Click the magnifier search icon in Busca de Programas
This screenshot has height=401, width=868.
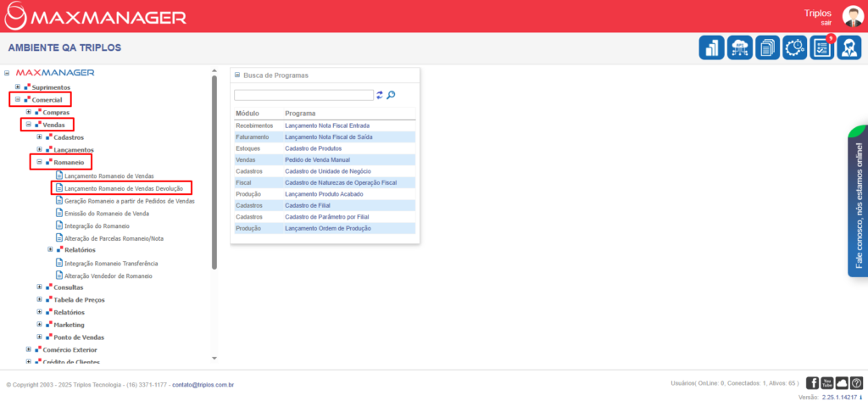click(x=392, y=95)
